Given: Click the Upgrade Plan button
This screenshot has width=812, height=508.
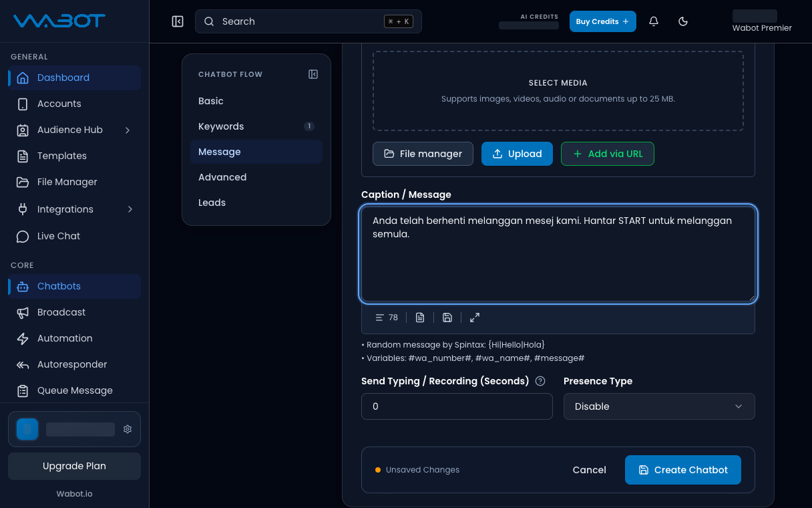Looking at the screenshot, I should coord(74,466).
